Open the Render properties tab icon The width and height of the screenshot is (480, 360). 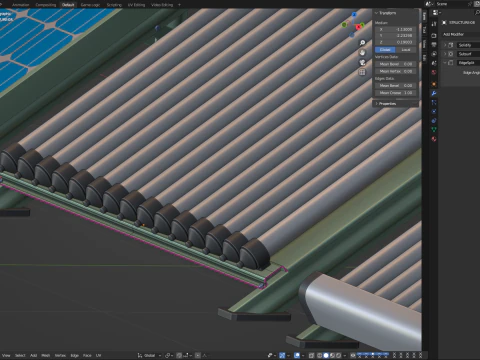coord(434,35)
